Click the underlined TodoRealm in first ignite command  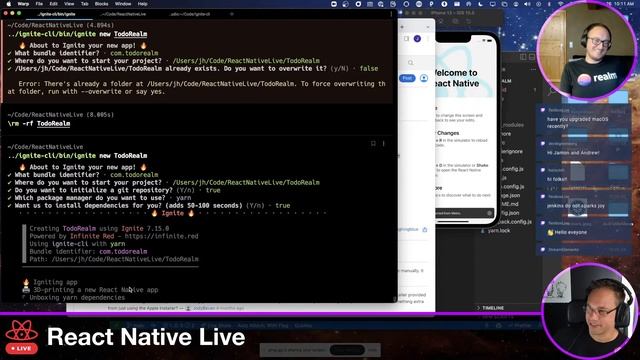(131, 34)
